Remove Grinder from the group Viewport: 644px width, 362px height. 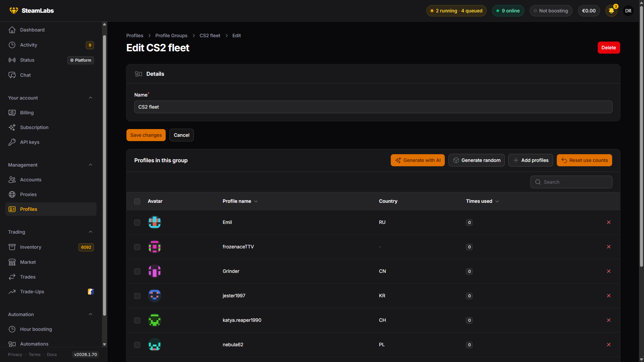tap(609, 271)
